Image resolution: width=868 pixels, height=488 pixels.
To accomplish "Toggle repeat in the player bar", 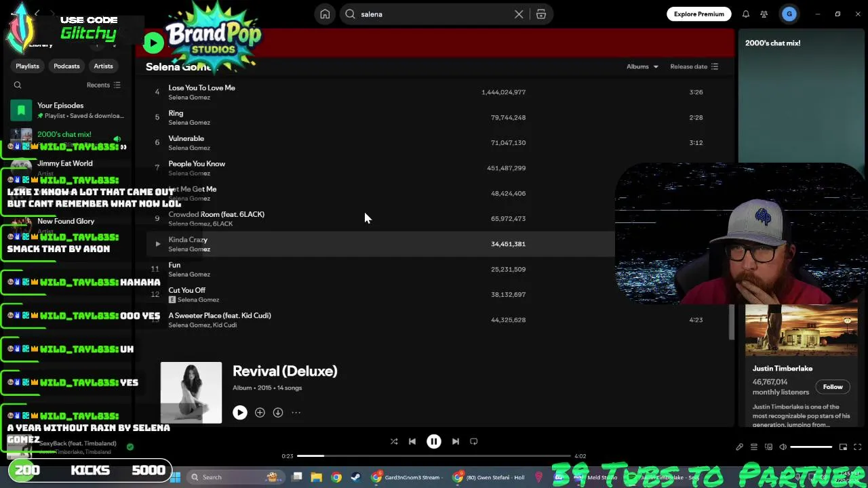I will [x=474, y=441].
